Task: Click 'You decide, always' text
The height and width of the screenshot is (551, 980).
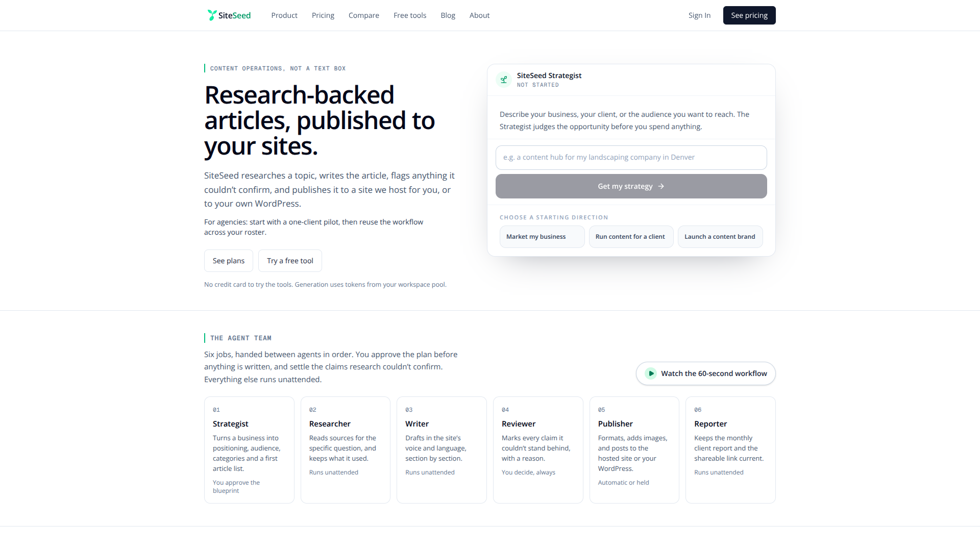Action: click(528, 472)
